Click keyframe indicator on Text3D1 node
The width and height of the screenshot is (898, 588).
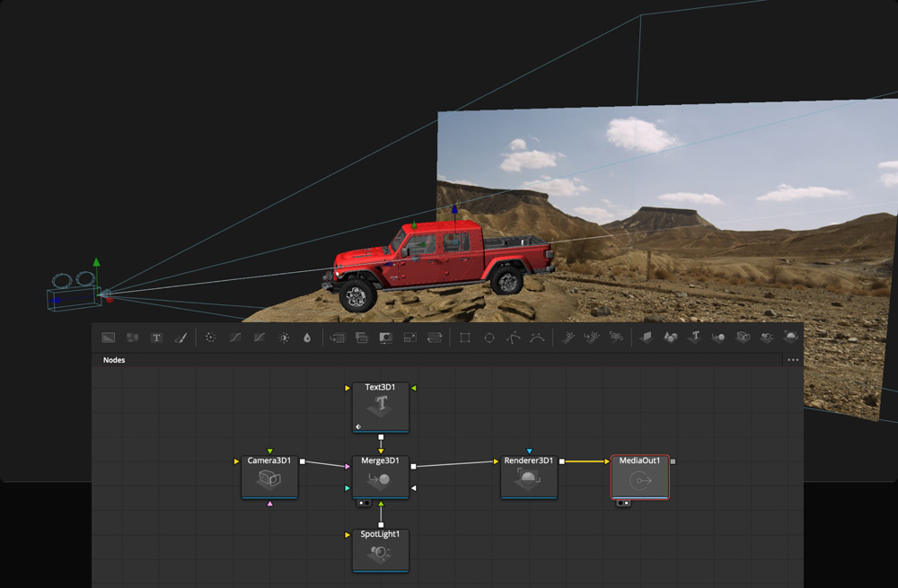point(358,426)
